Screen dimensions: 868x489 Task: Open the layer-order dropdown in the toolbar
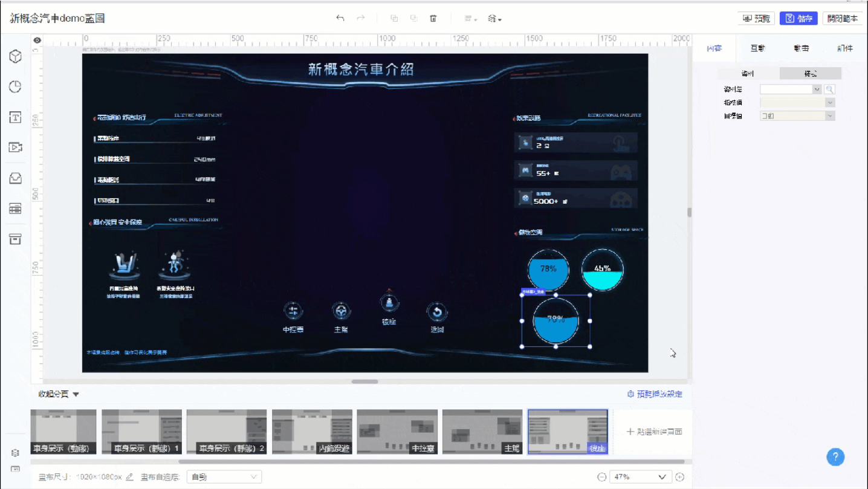[x=495, y=19]
